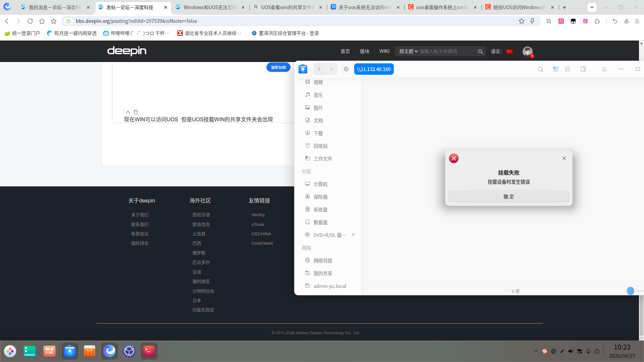Screen dimensions: 644x362
Task: Open the terminal from the dock
Action: tap(149, 351)
